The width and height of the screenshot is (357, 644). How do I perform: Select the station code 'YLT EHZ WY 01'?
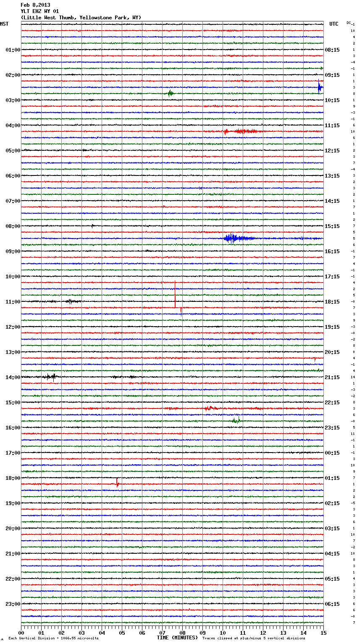pos(40,11)
